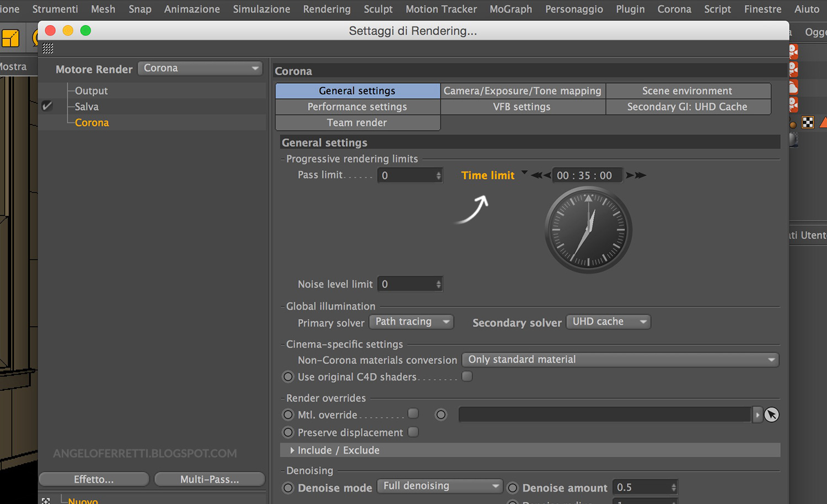Screen dimensions: 827x504
Task: Select Corona in the render settings list
Action: pos(92,123)
